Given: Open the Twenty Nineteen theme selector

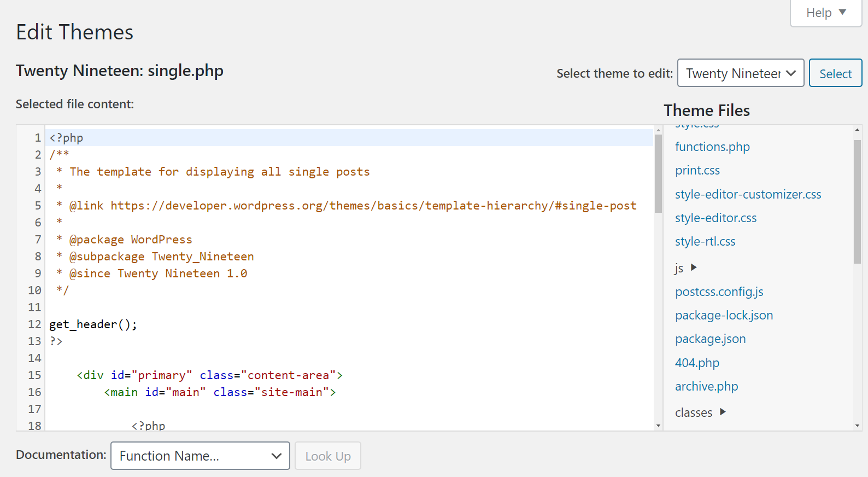Looking at the screenshot, I should [741, 73].
